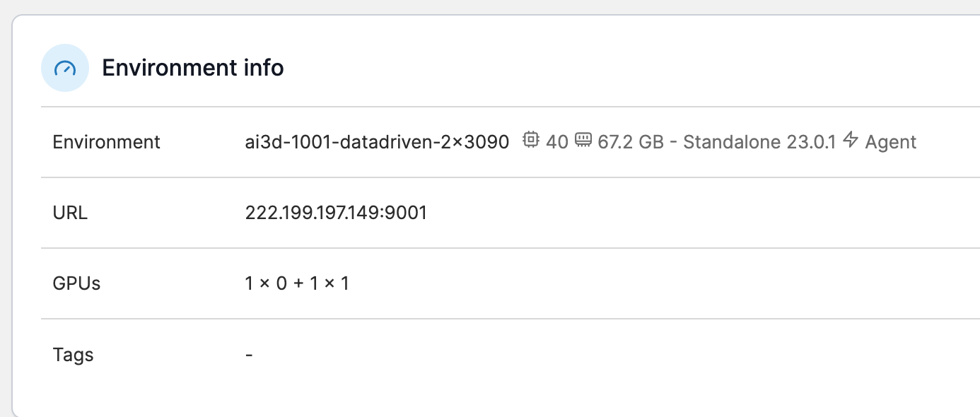The height and width of the screenshot is (417, 980).
Task: Click the dash in the Tags field
Action: tap(248, 354)
